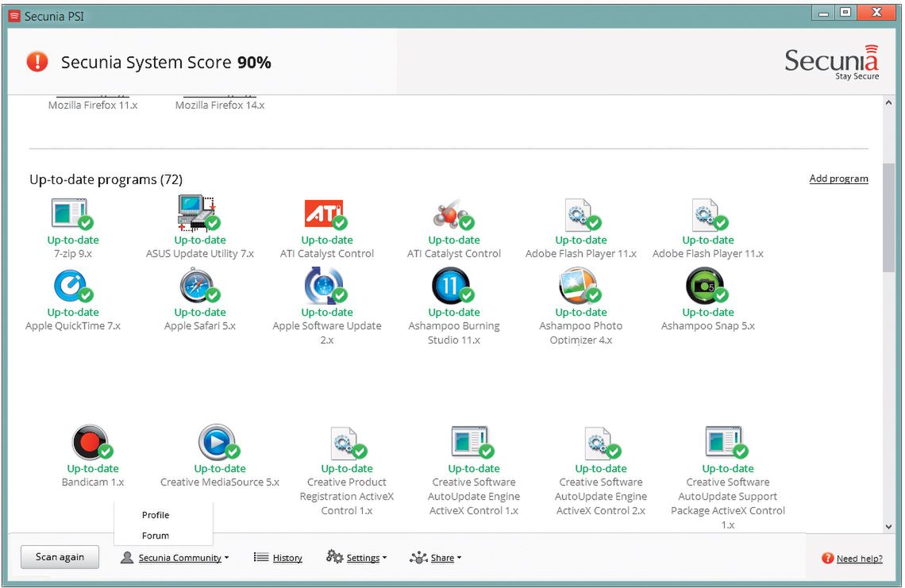Click the Need help question mark icon

click(x=828, y=558)
